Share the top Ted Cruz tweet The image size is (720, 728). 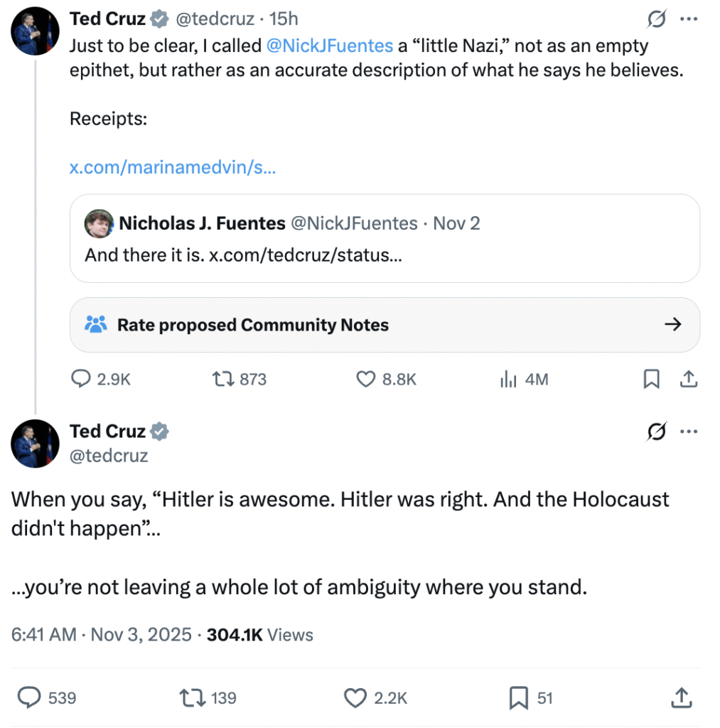(687, 380)
